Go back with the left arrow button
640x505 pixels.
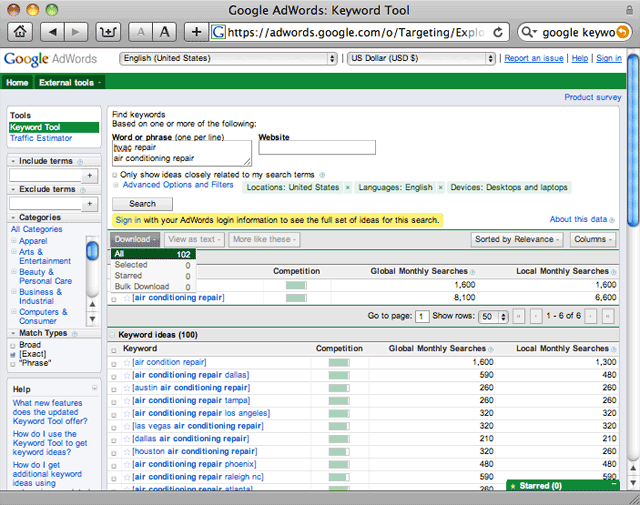coord(52,32)
